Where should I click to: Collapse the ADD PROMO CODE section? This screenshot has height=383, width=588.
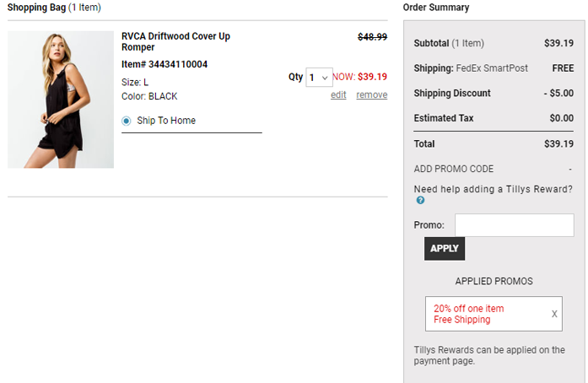pos(570,169)
